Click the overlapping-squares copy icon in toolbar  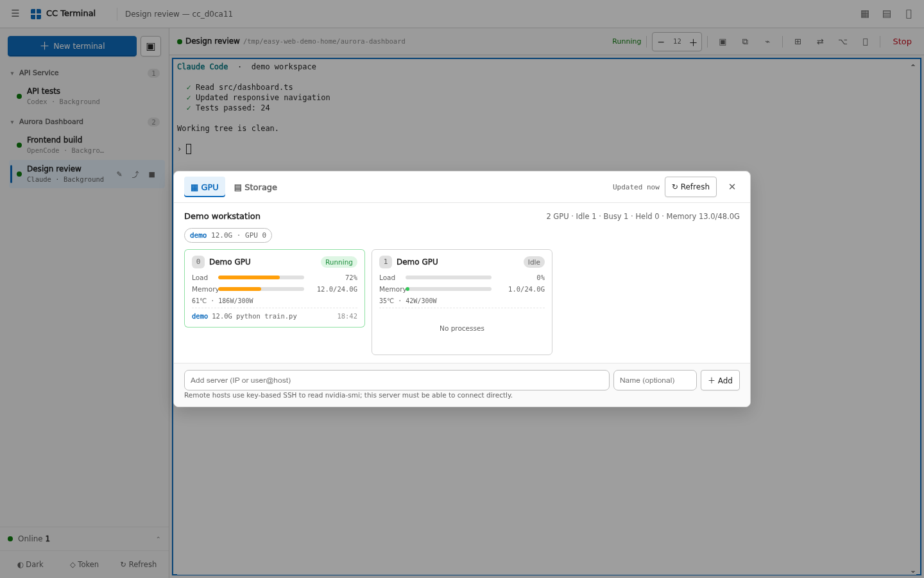click(x=745, y=42)
